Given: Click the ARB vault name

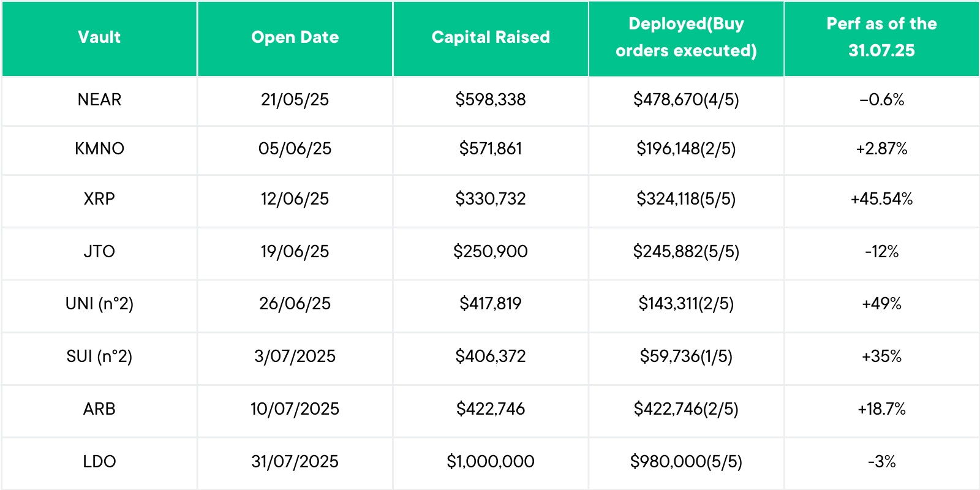Looking at the screenshot, I should coord(99,409).
